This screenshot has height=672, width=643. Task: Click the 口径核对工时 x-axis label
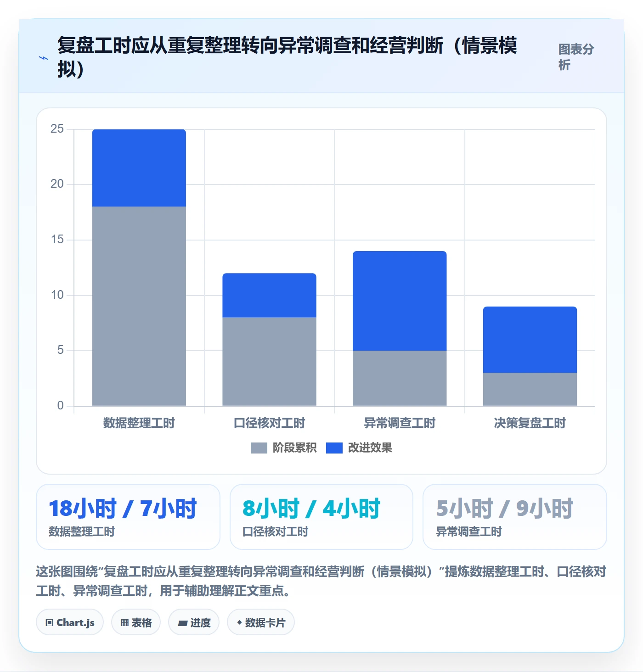270,423
